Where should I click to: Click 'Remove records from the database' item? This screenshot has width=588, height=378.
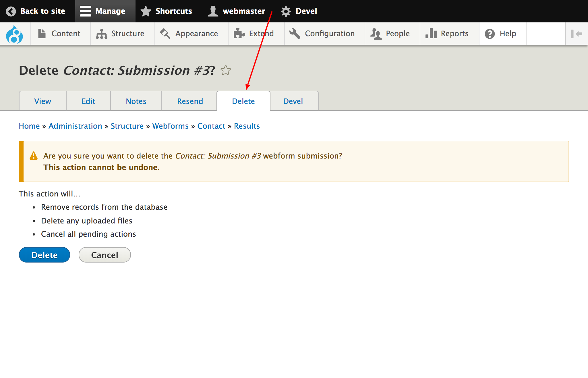pyautogui.click(x=104, y=207)
